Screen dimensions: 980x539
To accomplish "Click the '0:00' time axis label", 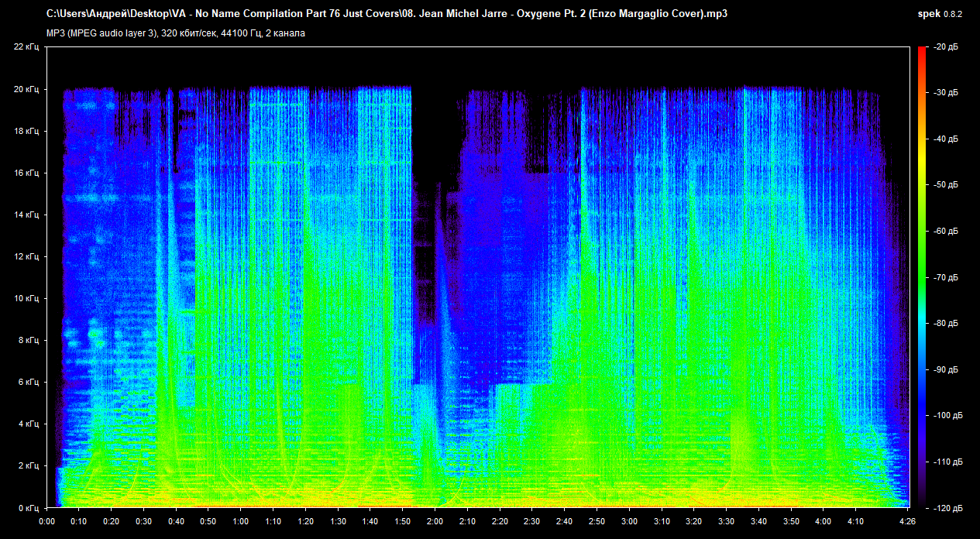I will coord(46,521).
